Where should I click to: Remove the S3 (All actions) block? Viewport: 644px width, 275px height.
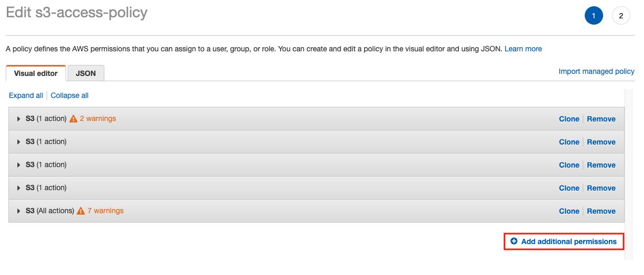click(601, 211)
